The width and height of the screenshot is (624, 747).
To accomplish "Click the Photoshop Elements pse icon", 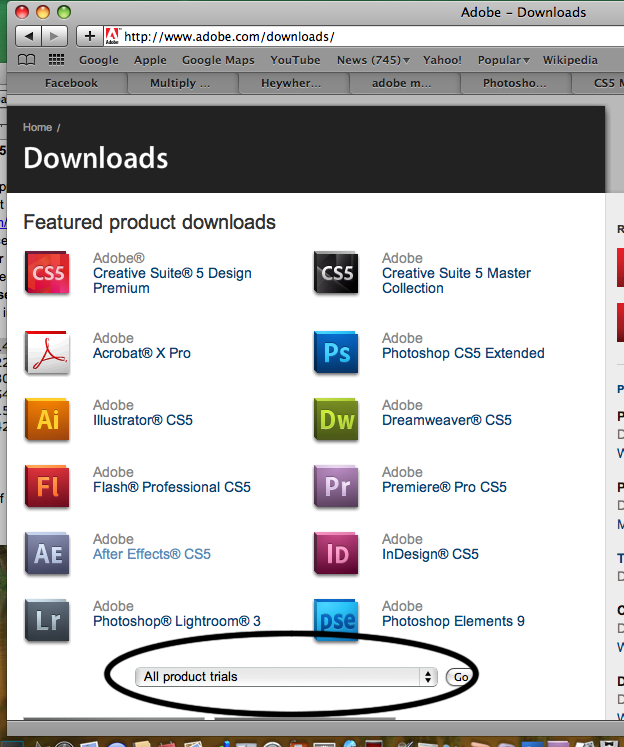I will pyautogui.click(x=336, y=621).
